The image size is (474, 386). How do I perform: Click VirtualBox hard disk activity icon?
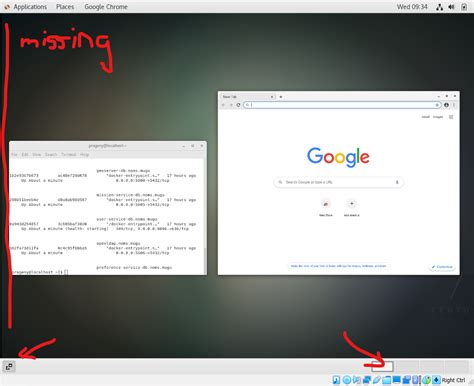pyautogui.click(x=336, y=380)
